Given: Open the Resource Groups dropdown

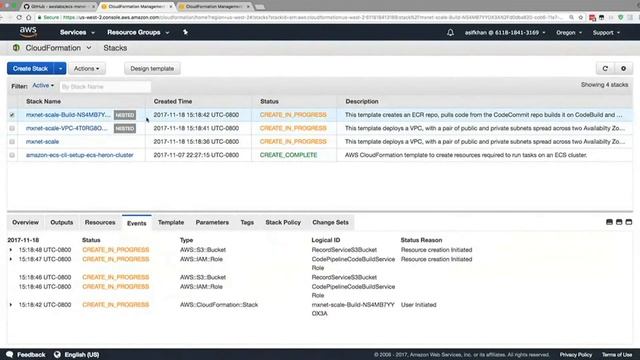Looking at the screenshot, I should pyautogui.click(x=138, y=32).
